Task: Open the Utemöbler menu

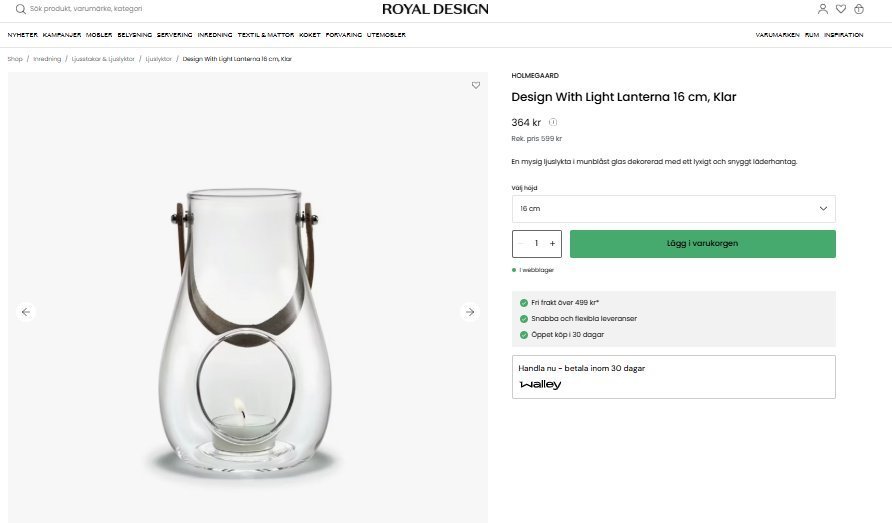Action: tap(386, 35)
